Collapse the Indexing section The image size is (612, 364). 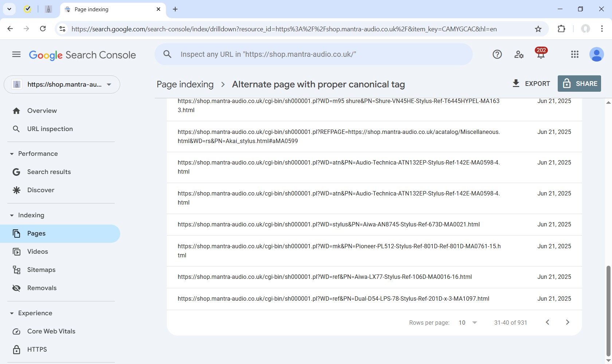[12, 215]
